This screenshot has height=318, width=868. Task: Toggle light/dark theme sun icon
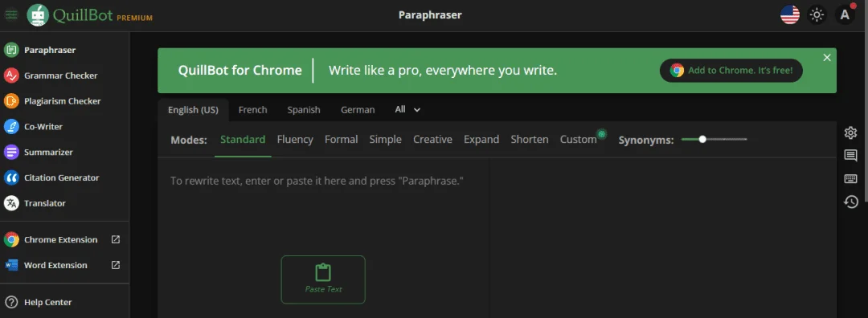pos(817,15)
